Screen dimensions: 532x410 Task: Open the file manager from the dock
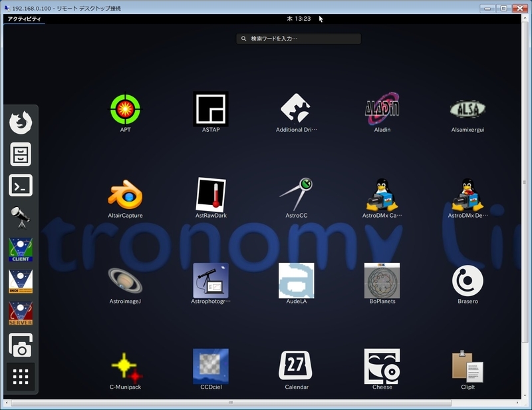coord(21,154)
